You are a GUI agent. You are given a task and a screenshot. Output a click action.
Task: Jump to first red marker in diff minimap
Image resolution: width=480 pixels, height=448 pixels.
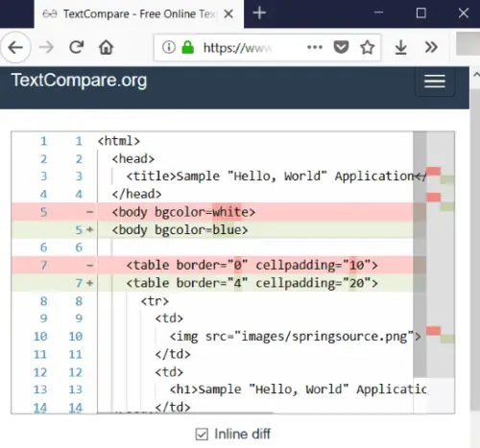click(x=433, y=171)
